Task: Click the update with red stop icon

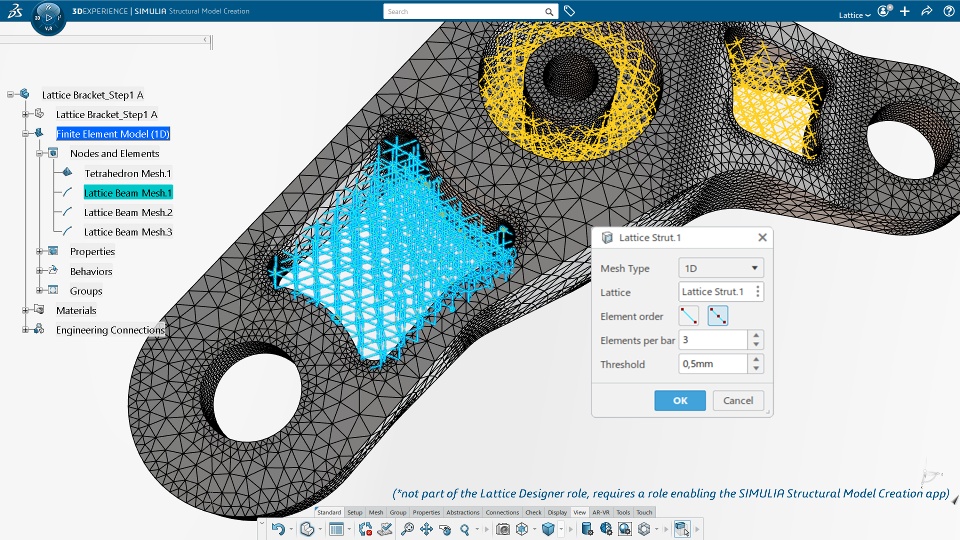Action: pos(366,529)
